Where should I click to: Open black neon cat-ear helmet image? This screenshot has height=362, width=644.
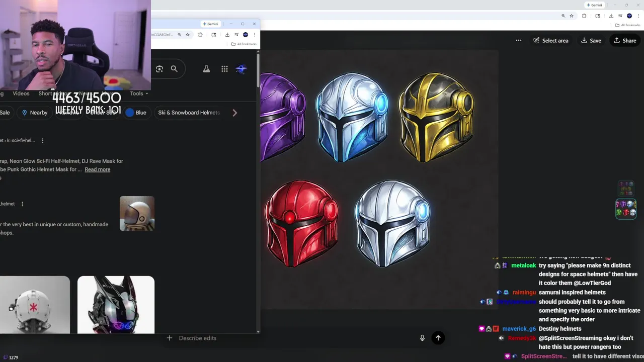click(116, 305)
